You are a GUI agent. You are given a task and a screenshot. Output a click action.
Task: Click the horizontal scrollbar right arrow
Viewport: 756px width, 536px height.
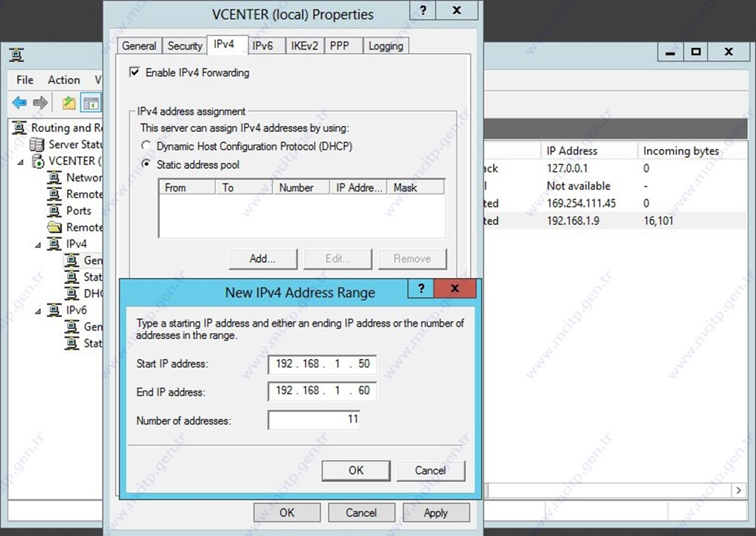pos(738,490)
